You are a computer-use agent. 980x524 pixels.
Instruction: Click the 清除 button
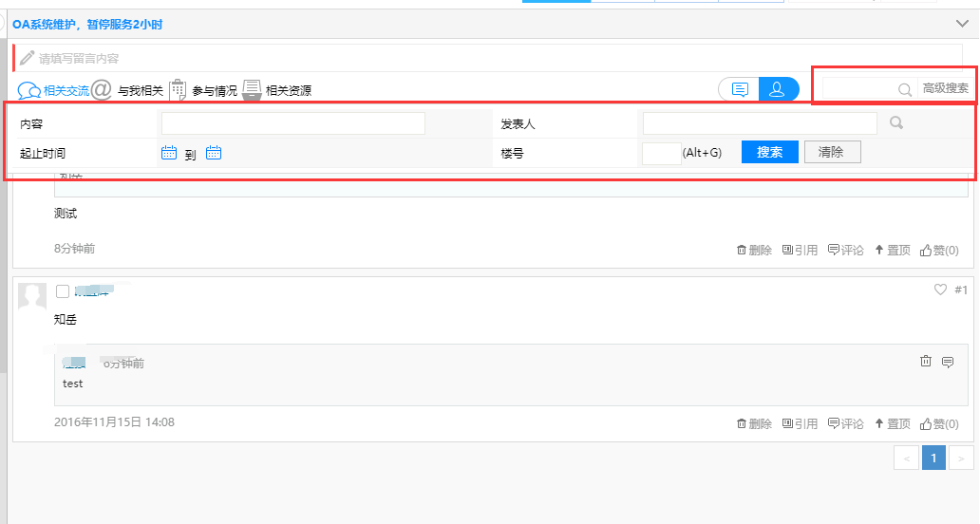pos(832,152)
